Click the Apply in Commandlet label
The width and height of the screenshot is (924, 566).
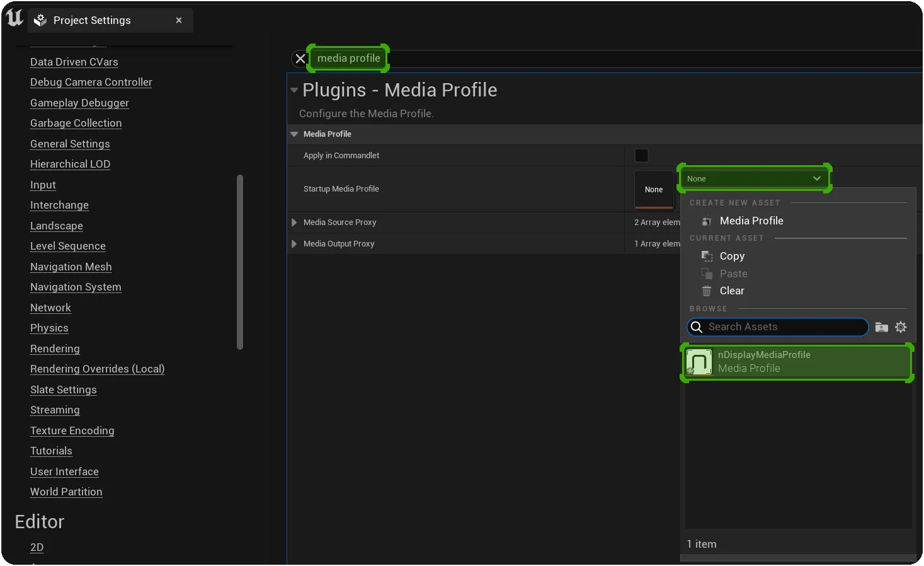click(341, 156)
